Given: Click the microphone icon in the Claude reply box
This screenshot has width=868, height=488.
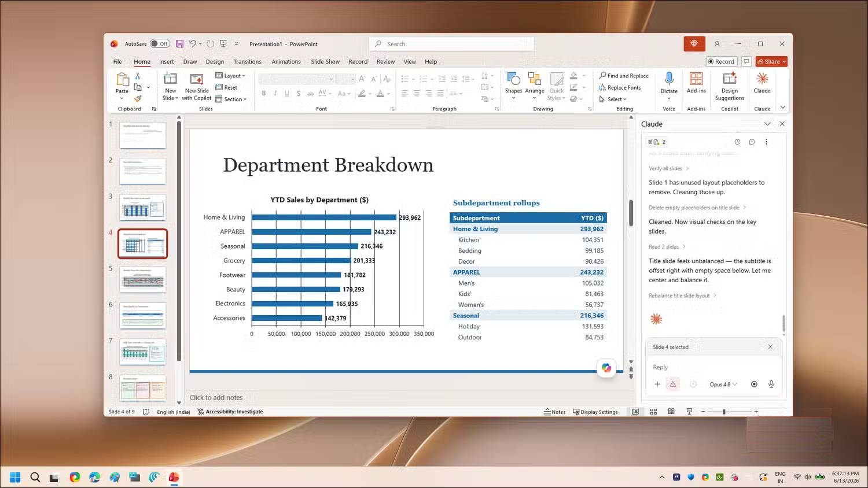Looking at the screenshot, I should click(771, 384).
